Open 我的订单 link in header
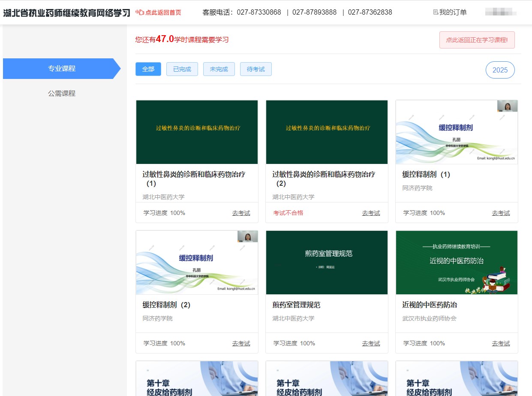Viewport: 532px width, 396px height. pyautogui.click(x=453, y=12)
